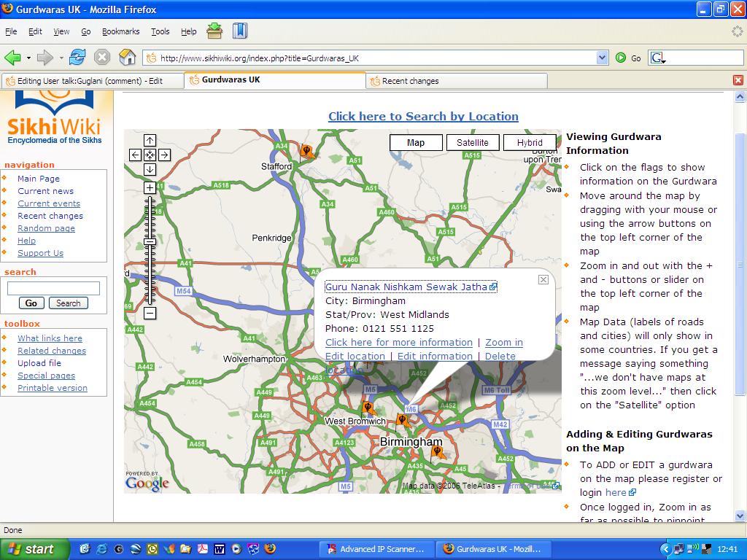Click the wiki Search button
The image size is (747, 560).
tap(68, 303)
